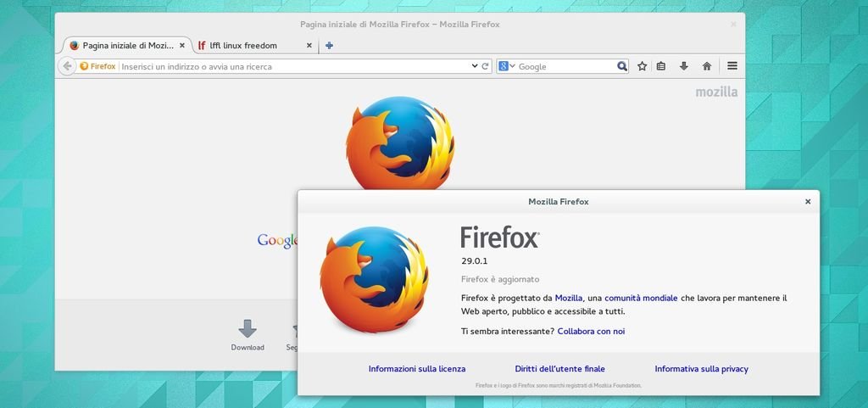Open the Mozilla link in About dialog
This screenshot has height=408, width=868.
tap(569, 298)
